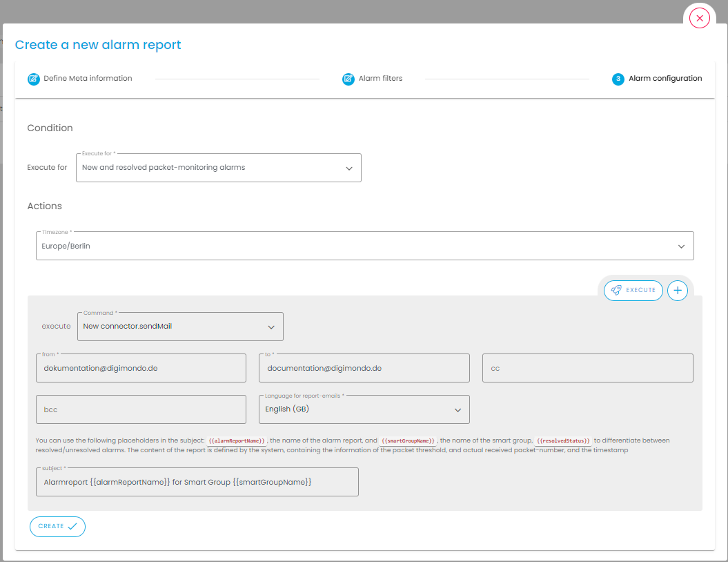
Task: Click the resolvedStatus placeholder tag
Action: coord(563,440)
